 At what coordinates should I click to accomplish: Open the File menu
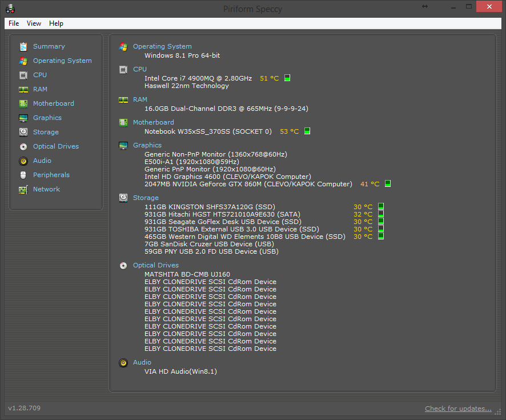(x=14, y=23)
